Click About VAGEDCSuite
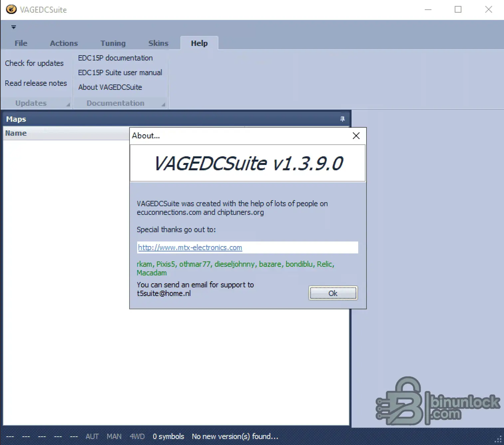This screenshot has width=504, height=445. tap(110, 87)
